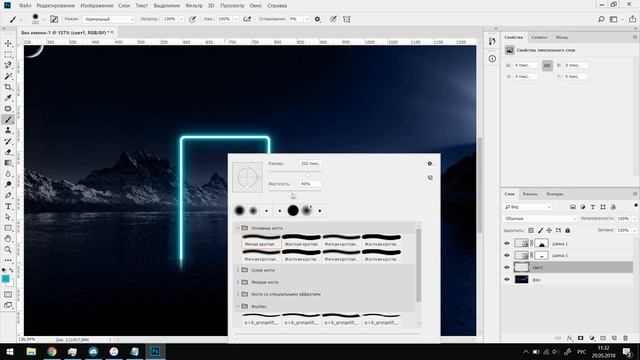Select the Eraser tool

pyautogui.click(x=8, y=152)
